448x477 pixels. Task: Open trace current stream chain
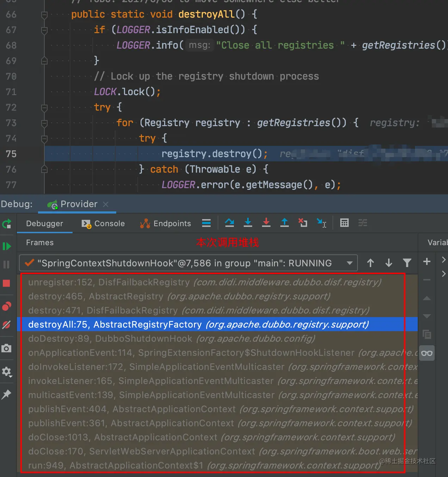coord(363,223)
